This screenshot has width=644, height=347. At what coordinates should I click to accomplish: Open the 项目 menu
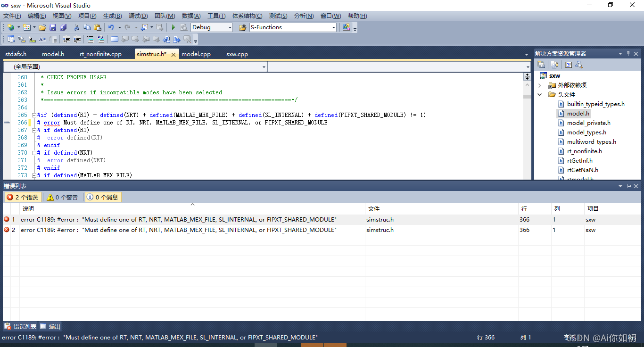tap(87, 16)
